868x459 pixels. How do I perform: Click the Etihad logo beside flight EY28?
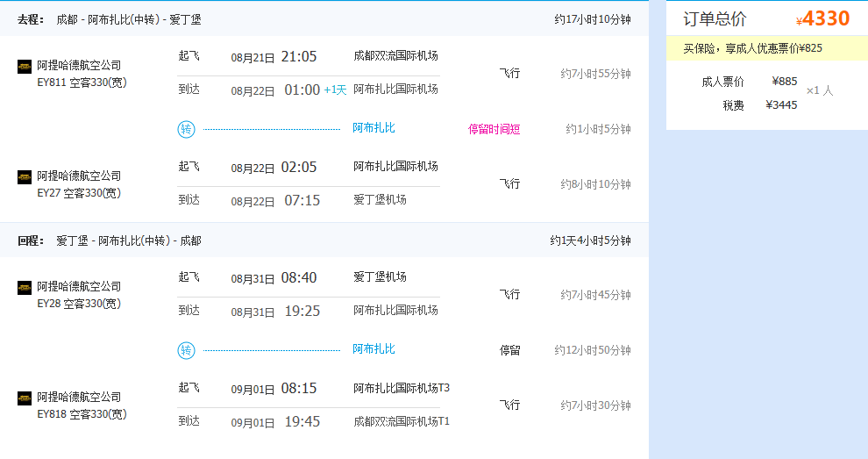(x=25, y=288)
